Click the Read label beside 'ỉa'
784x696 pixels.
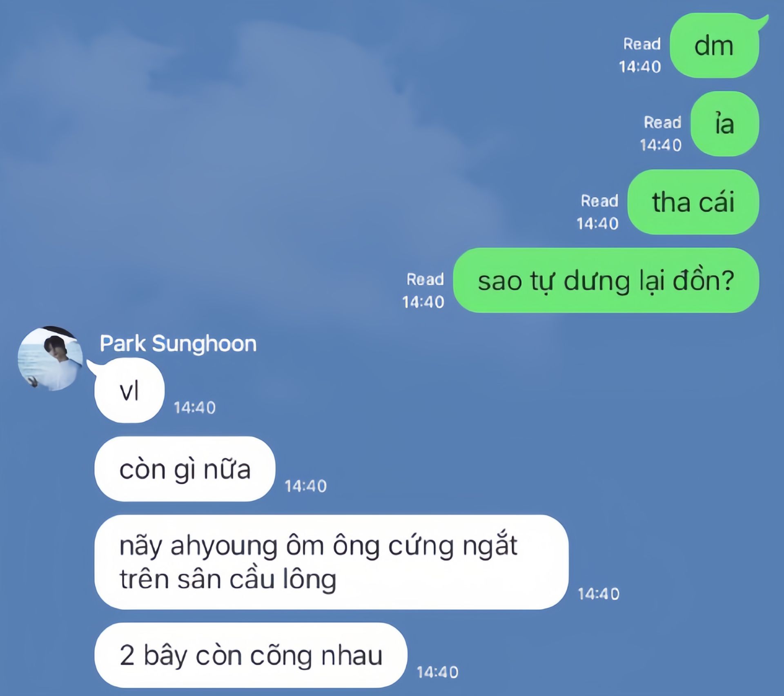click(x=662, y=123)
